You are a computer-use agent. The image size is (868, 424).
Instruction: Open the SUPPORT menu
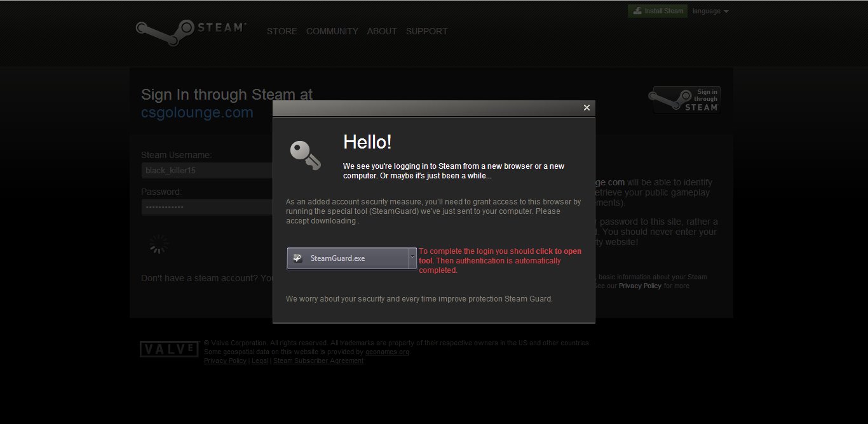tap(427, 31)
